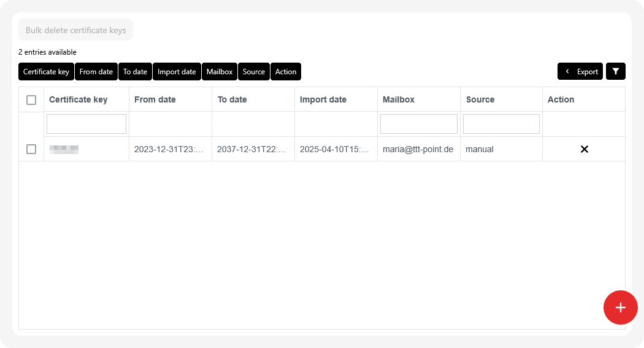Toggle the To date column chip
Image resolution: width=644 pixels, height=348 pixels.
[x=135, y=72]
